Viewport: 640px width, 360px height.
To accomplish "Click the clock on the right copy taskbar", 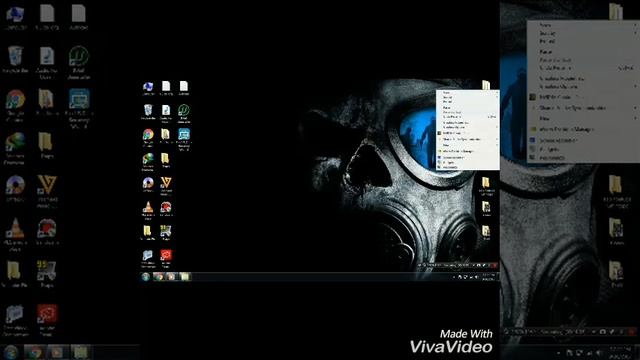I will coord(620,352).
